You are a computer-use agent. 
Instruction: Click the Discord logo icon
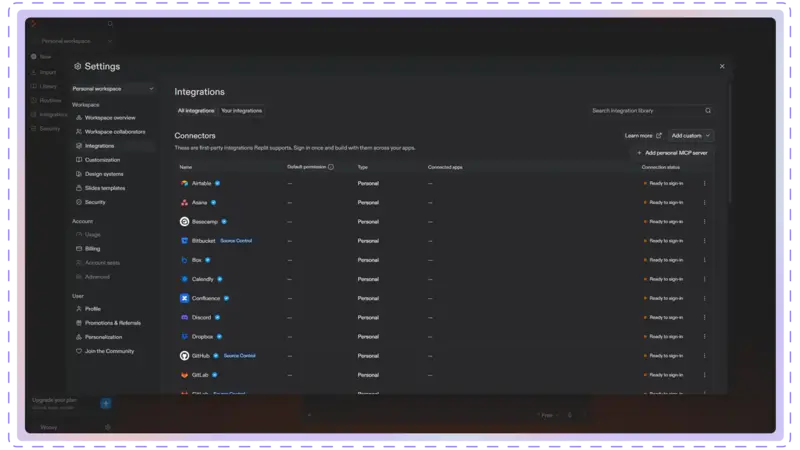[x=184, y=317]
